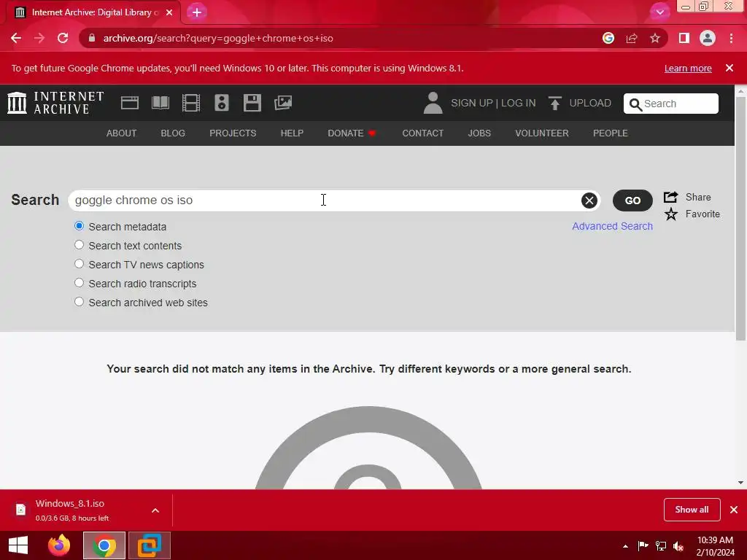The width and height of the screenshot is (747, 560).
Task: Open the VOLUNTEER menu item
Action: pos(542,133)
